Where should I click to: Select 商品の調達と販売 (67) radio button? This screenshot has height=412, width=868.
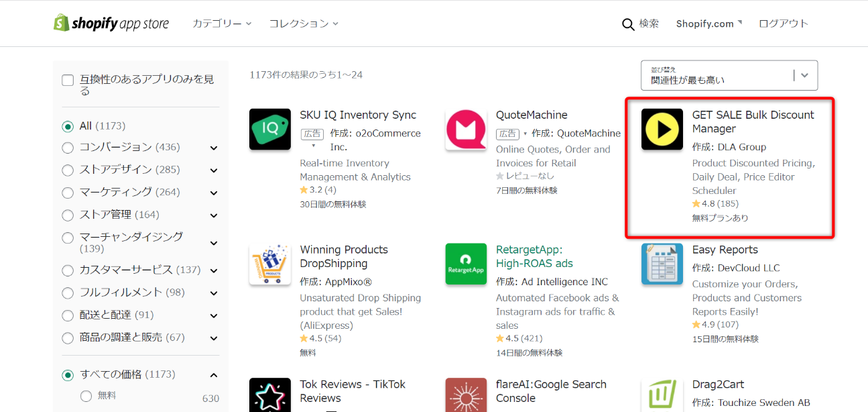(x=68, y=338)
